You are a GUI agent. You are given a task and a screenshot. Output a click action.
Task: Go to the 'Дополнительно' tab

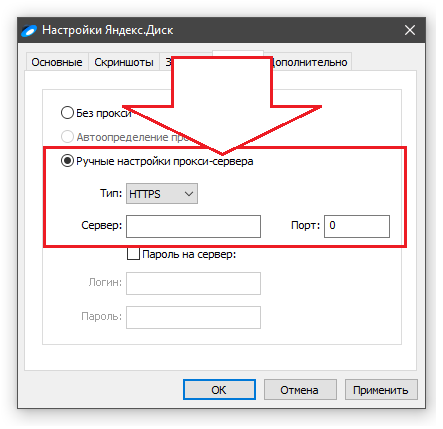[x=310, y=62]
